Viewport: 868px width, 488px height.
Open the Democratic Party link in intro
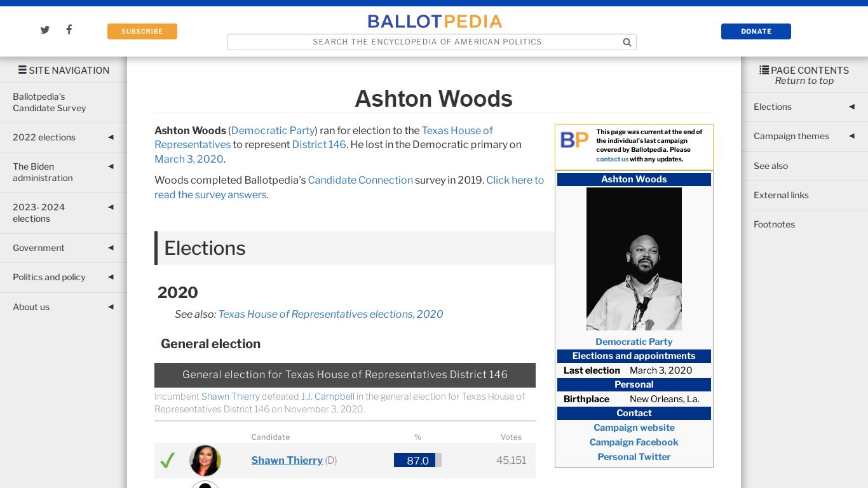[x=273, y=130]
